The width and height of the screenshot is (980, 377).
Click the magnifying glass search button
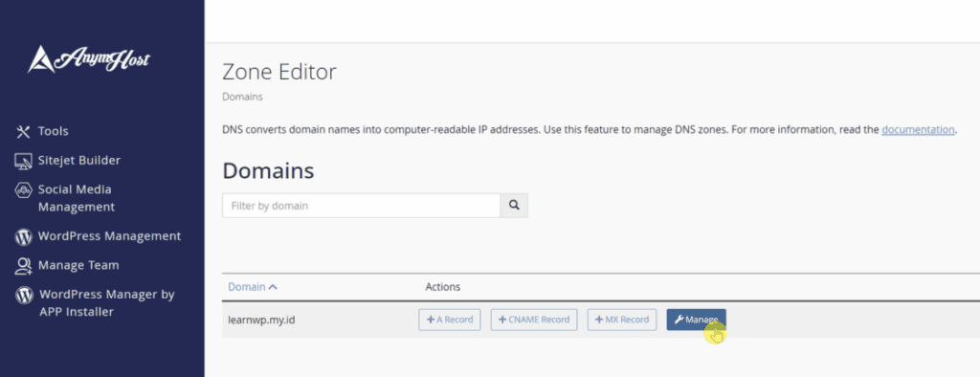(x=514, y=205)
